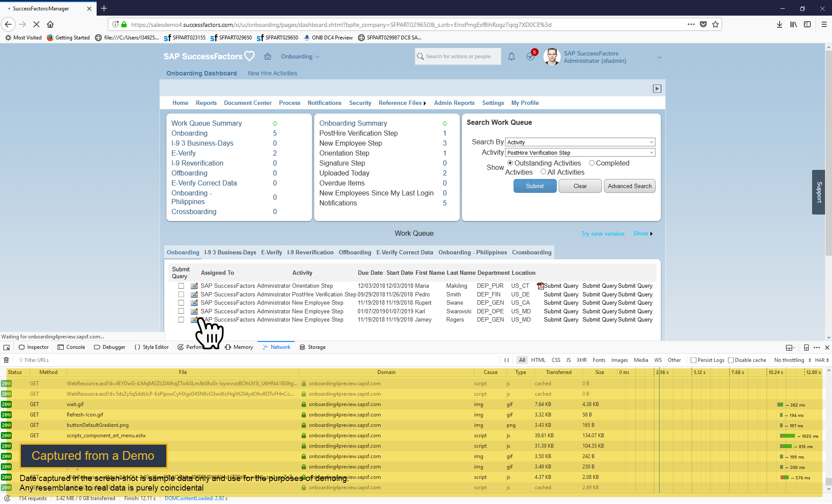Open the Support side tab

pos(819,192)
